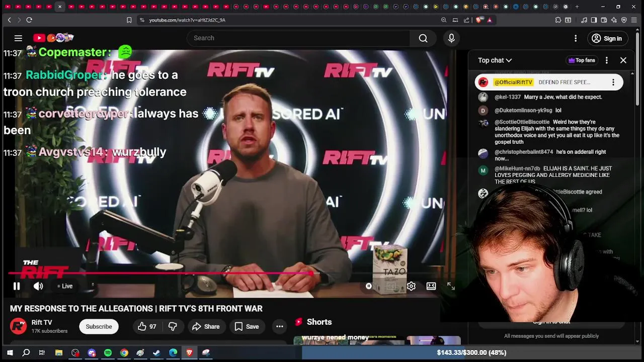
Task: Open the Windows Start menu
Action: coord(10,353)
